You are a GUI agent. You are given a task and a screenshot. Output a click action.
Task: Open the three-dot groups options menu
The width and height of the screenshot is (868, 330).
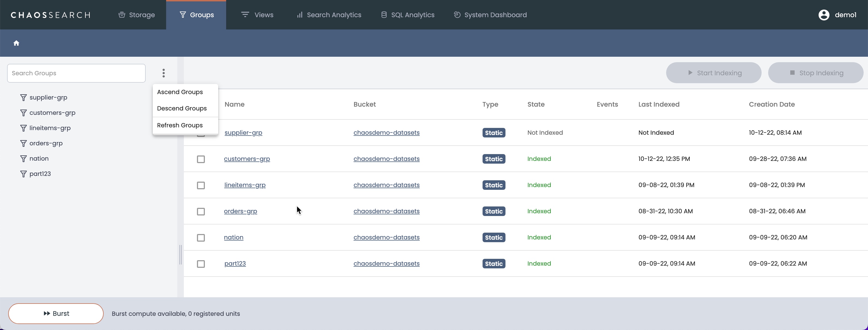[x=163, y=73]
